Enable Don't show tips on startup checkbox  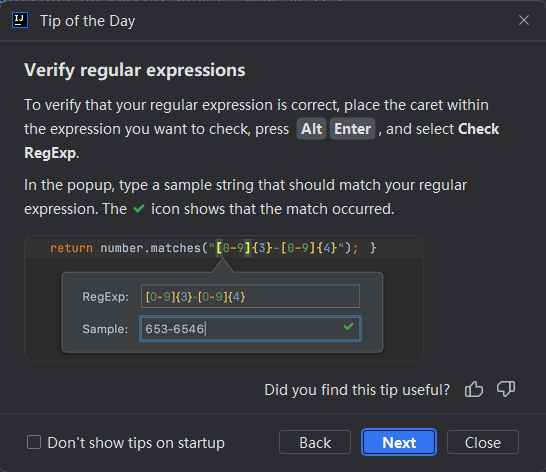(x=34, y=442)
